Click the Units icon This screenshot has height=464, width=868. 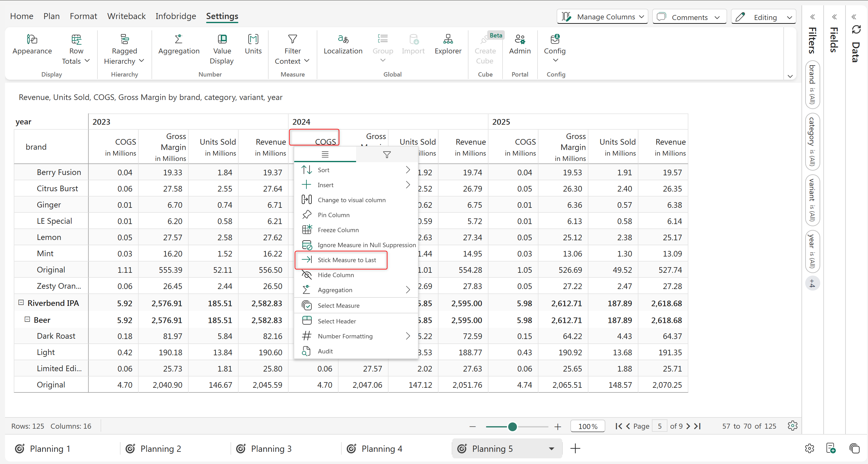click(x=253, y=40)
